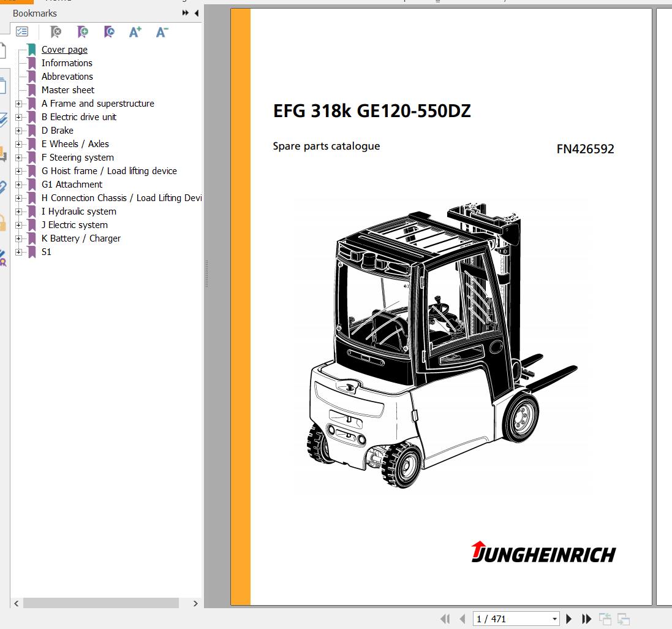
Task: Open the bookmark options list icon
Action: [22, 32]
